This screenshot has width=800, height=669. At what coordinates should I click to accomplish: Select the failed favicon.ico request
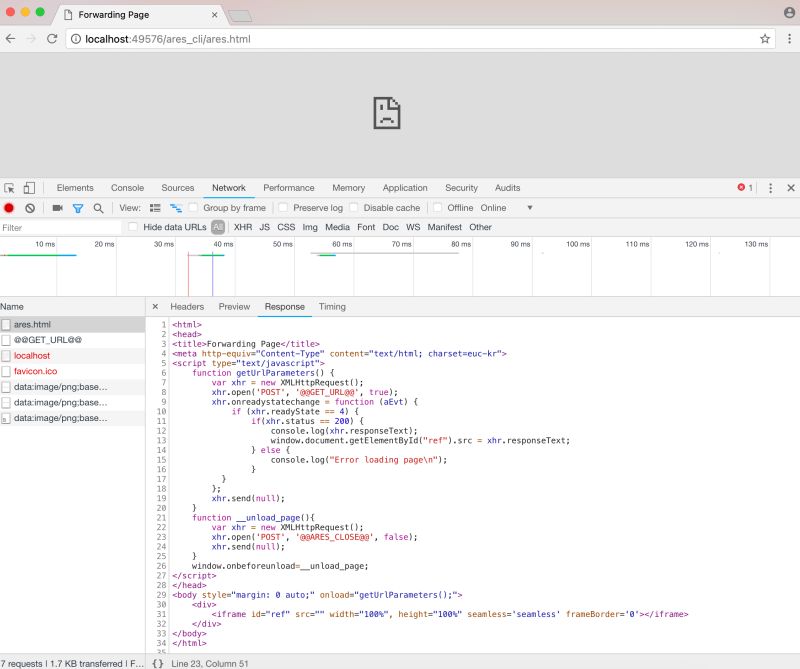click(x=72, y=371)
